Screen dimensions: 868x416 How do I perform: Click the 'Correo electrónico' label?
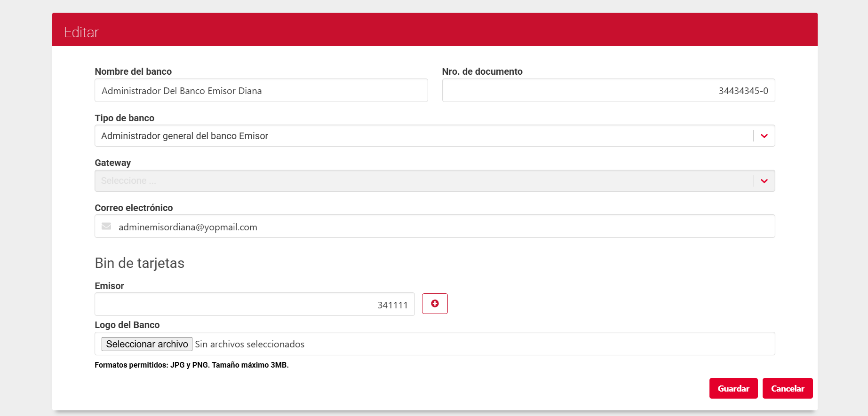tap(134, 208)
